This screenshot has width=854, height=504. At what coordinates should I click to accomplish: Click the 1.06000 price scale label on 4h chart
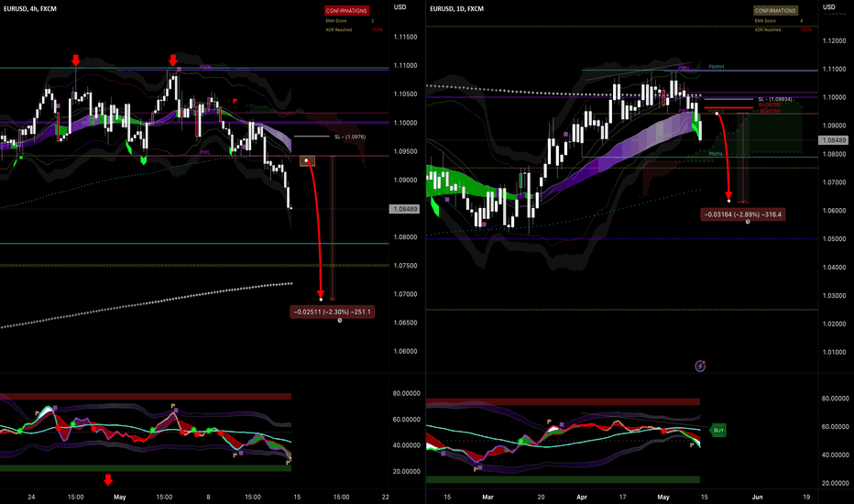click(405, 352)
